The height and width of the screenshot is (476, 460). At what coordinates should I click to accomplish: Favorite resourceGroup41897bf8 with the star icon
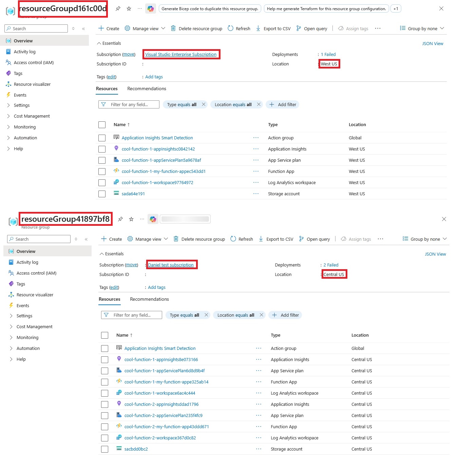tap(131, 219)
